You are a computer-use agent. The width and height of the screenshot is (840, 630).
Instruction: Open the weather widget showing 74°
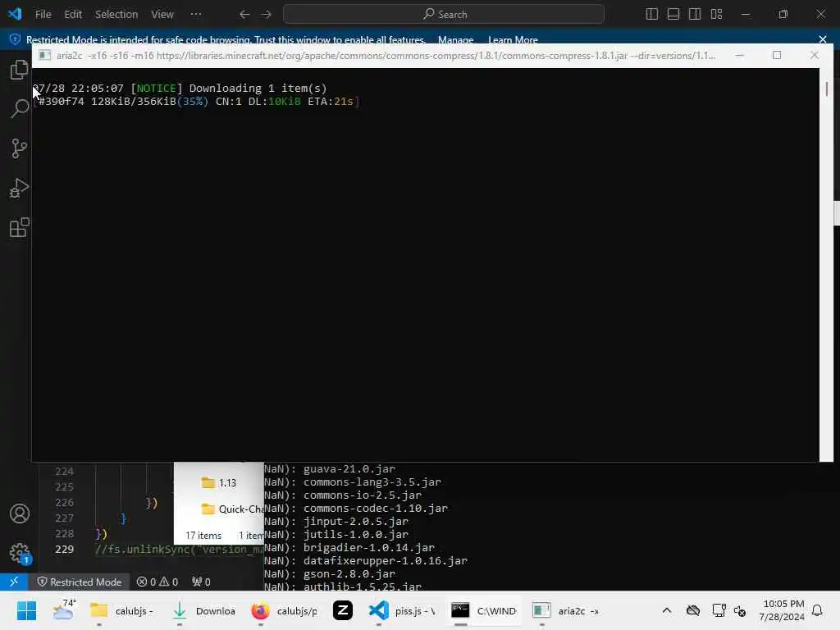click(x=64, y=610)
